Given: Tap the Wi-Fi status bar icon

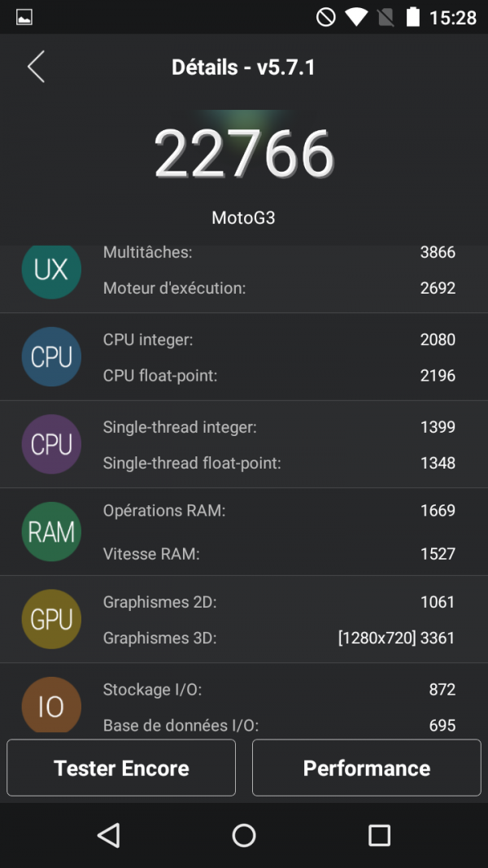Looking at the screenshot, I should pyautogui.click(x=355, y=17).
